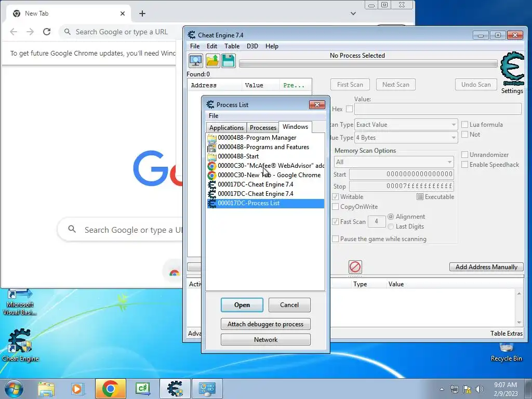Click Add Address Manually

(x=486, y=267)
